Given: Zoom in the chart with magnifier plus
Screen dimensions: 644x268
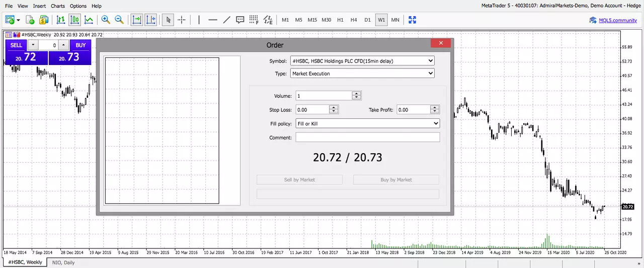Looking at the screenshot, I should [106, 20].
